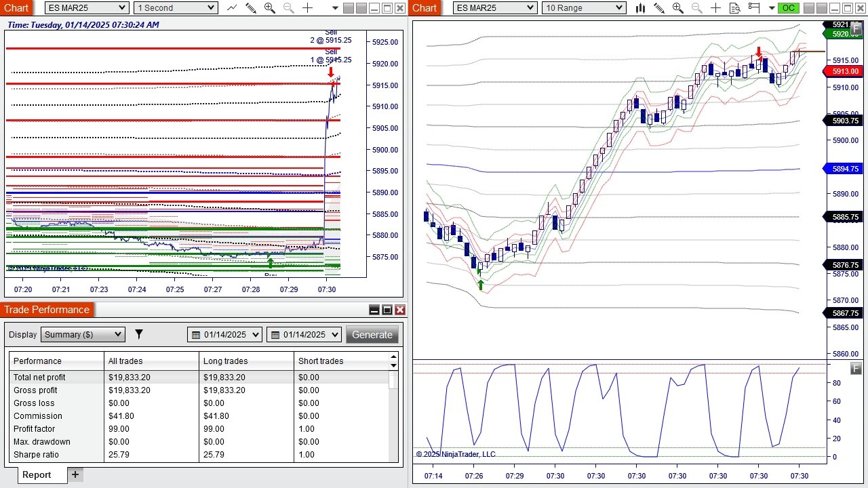
Task: Open bar style candlestick icon in right chart
Action: tap(640, 8)
